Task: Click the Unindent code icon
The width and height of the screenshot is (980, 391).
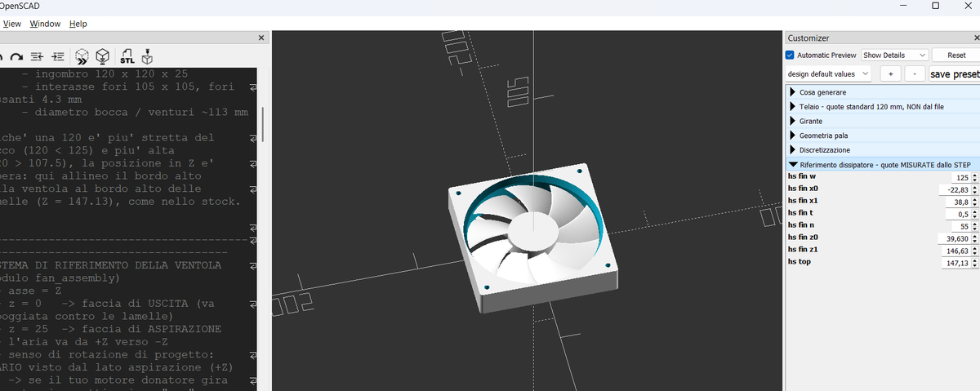Action: click(37, 56)
